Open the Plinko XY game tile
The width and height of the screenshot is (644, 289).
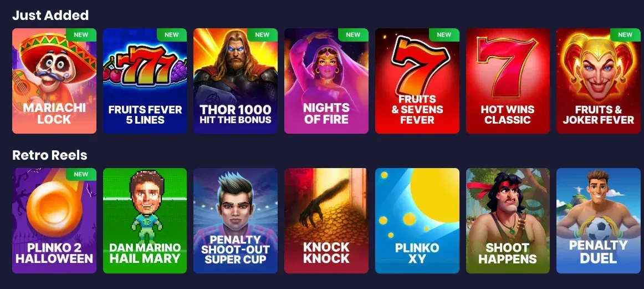(x=417, y=221)
